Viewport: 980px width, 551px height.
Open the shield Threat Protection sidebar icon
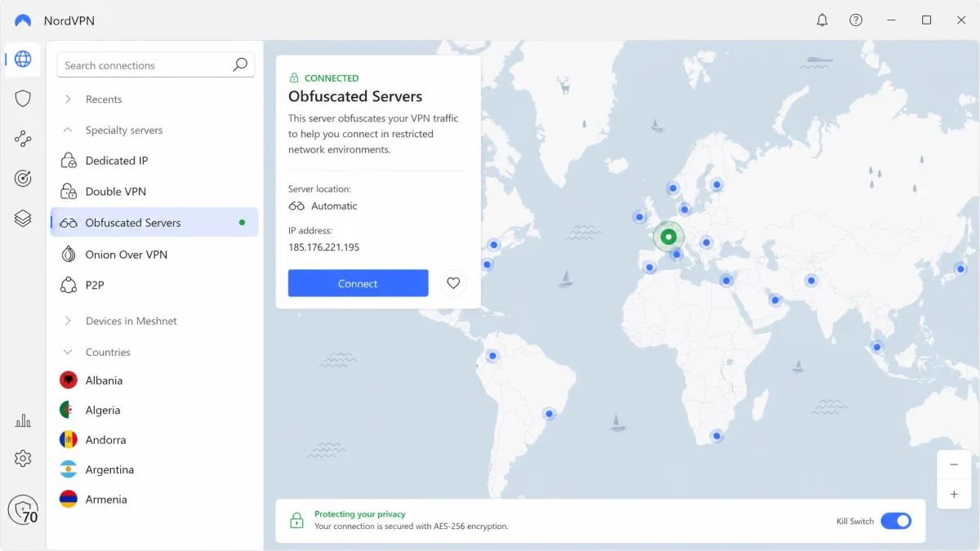click(x=23, y=99)
